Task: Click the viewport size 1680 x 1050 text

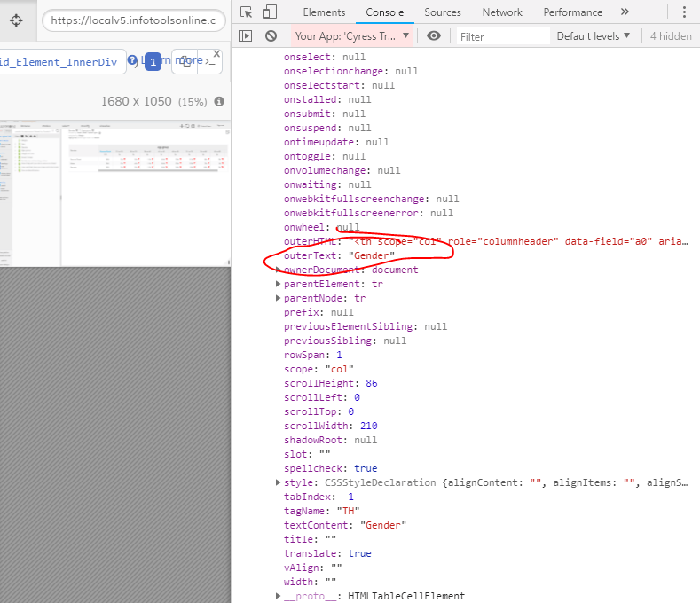Action: pos(136,101)
